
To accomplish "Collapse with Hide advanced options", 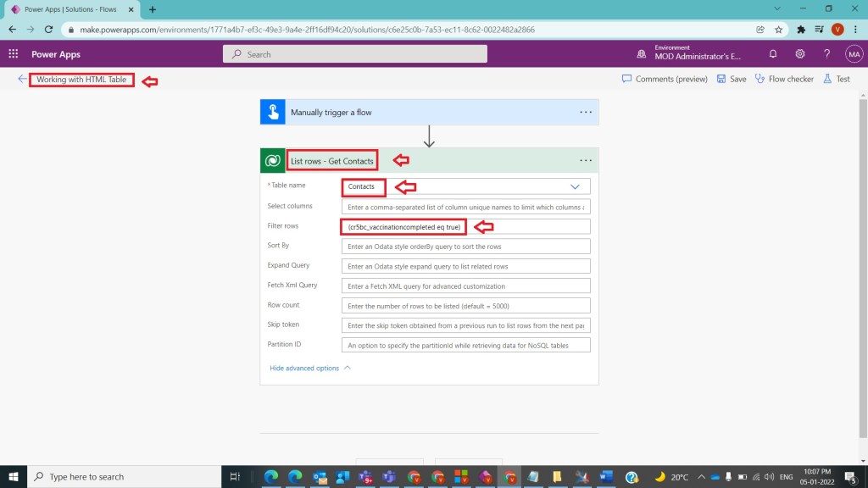I will (309, 368).
